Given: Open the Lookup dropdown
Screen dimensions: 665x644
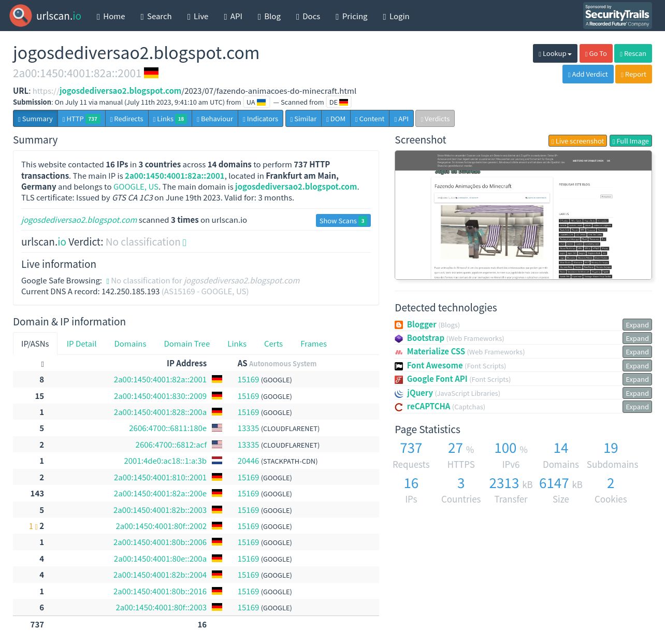Looking at the screenshot, I should [555, 53].
